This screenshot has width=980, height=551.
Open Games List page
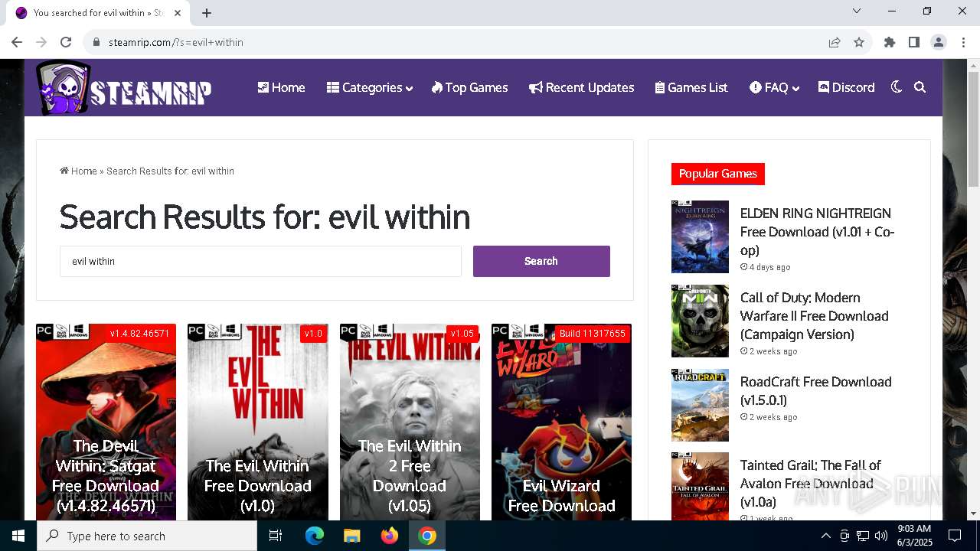point(691,87)
